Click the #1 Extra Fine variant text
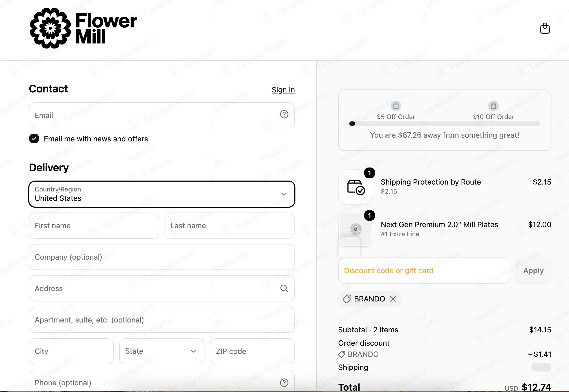The width and height of the screenshot is (569, 392). click(x=400, y=234)
